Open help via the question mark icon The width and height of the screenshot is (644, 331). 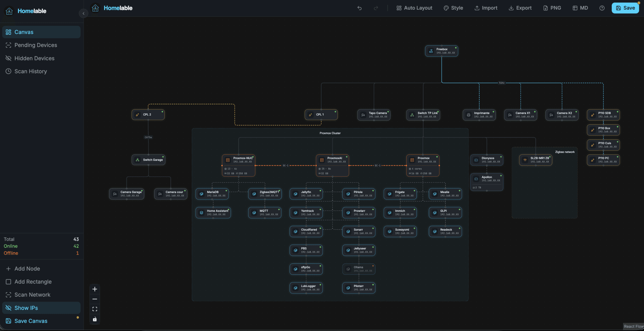[602, 8]
